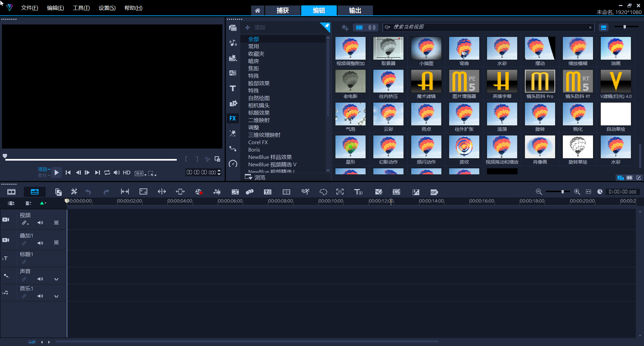The image size is (644, 346).
Task: Open the add/swap track green arrow dropdown
Action: 43,203
